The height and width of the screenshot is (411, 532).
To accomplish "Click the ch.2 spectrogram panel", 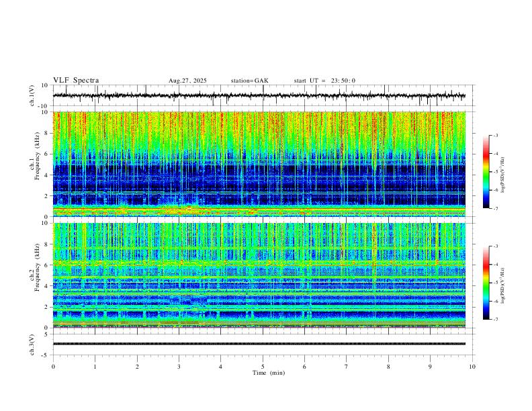I will click(259, 275).
